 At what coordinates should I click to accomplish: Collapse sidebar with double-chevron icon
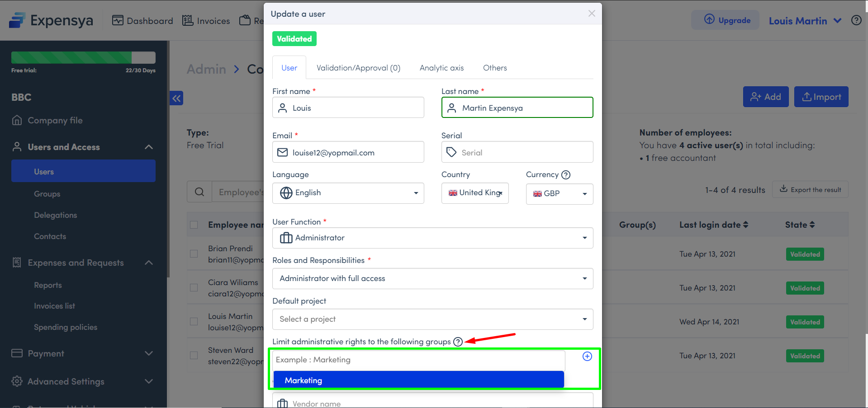coord(176,98)
